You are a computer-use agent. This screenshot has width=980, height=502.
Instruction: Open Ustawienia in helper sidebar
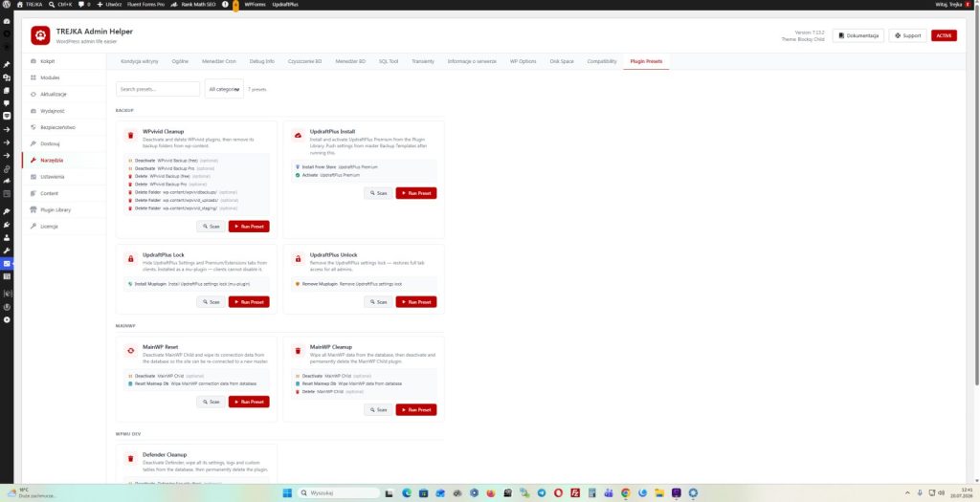pos(64,177)
